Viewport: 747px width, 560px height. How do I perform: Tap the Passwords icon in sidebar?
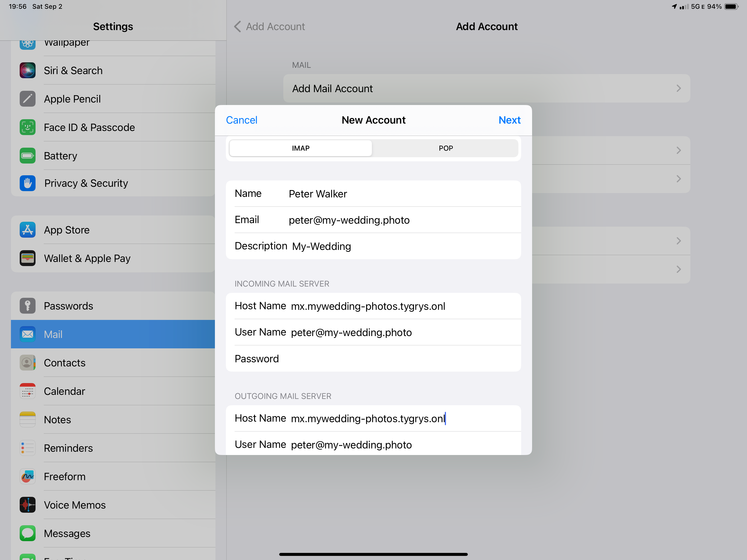(27, 305)
